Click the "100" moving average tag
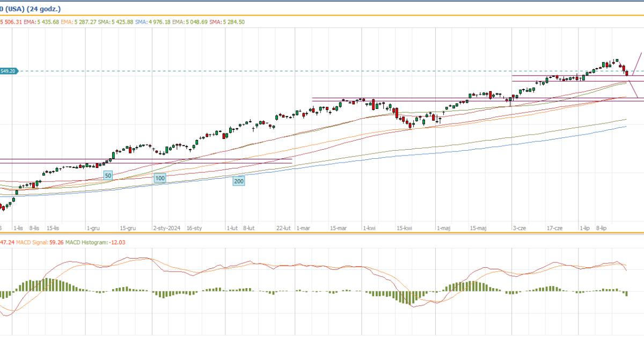The height and width of the screenshot is (338, 644). (x=160, y=178)
